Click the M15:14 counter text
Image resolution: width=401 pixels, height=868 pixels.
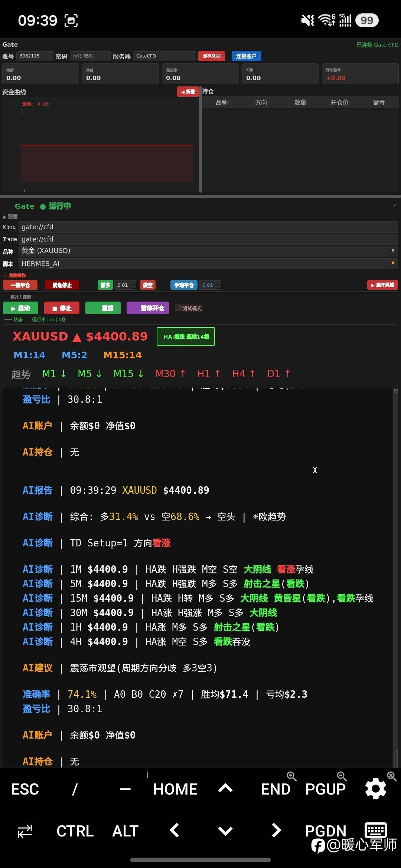point(123,355)
